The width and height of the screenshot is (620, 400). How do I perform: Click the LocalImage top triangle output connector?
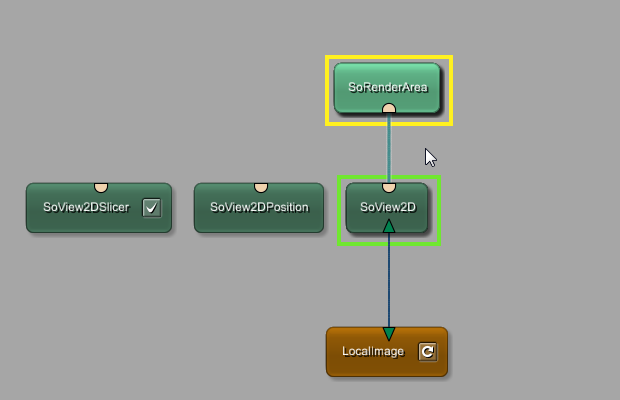[x=389, y=333]
